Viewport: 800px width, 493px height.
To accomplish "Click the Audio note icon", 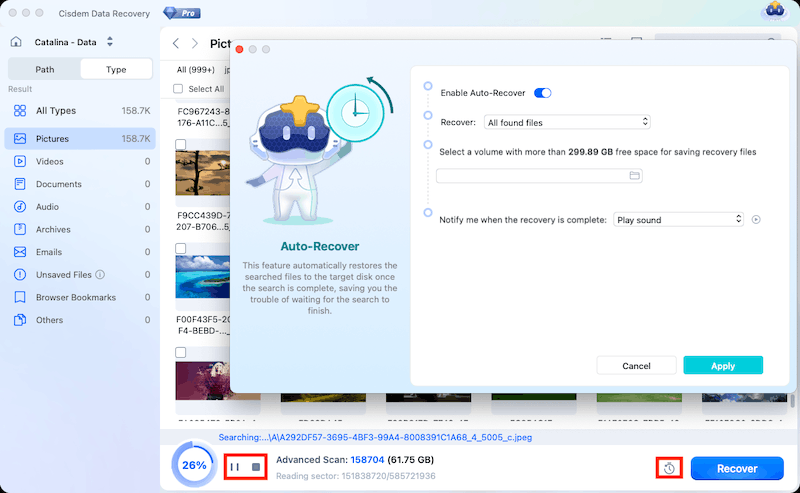I will point(20,207).
